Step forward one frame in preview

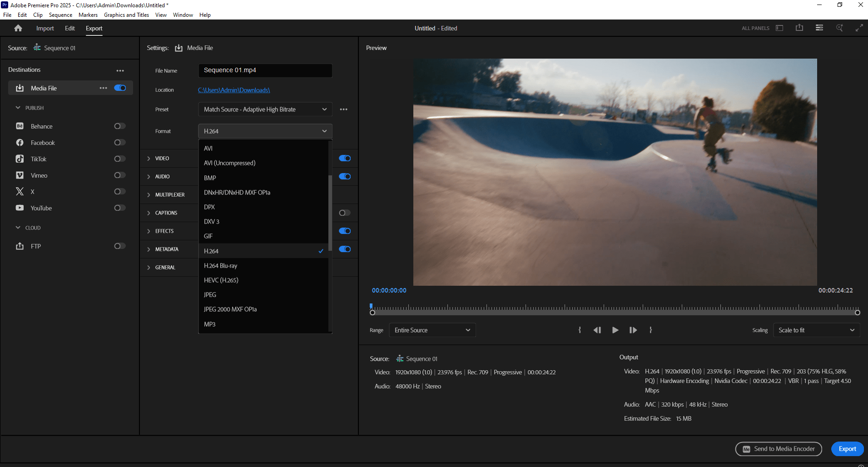[x=633, y=330]
